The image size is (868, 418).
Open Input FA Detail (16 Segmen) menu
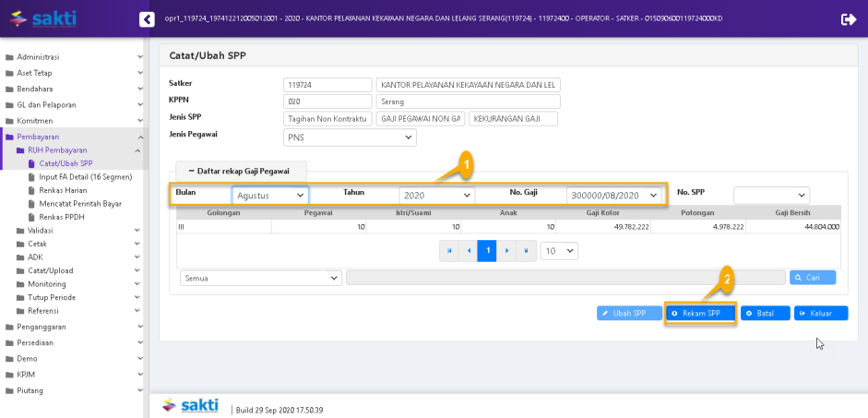(x=85, y=176)
